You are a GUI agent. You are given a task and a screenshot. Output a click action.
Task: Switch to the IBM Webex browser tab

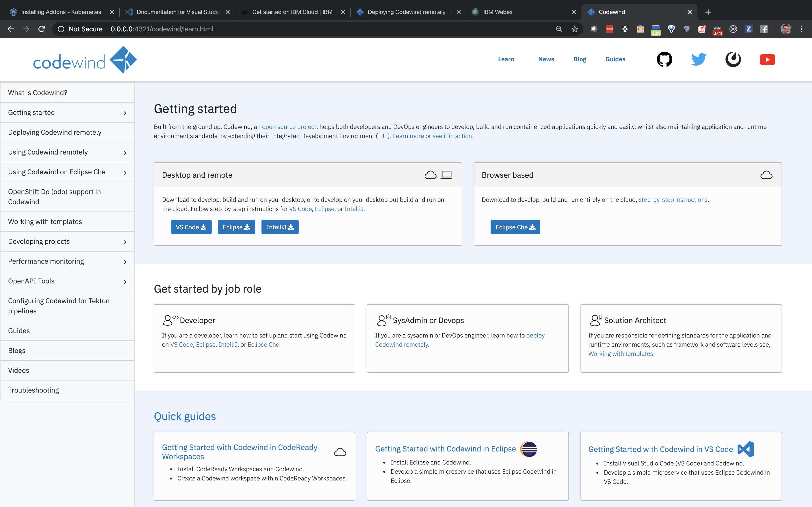tap(498, 12)
